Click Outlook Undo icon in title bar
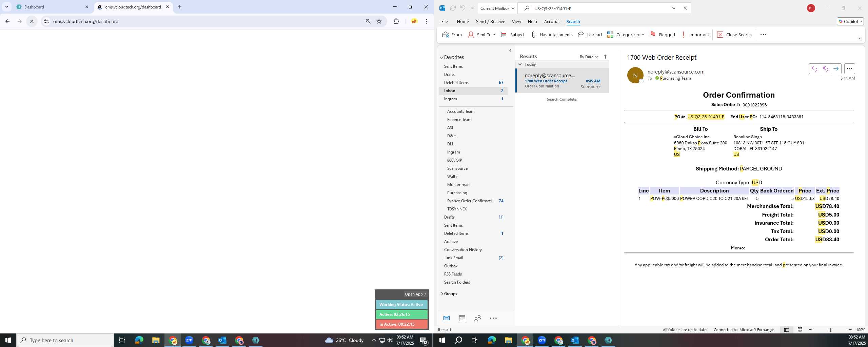The height and width of the screenshot is (347, 868). click(462, 8)
